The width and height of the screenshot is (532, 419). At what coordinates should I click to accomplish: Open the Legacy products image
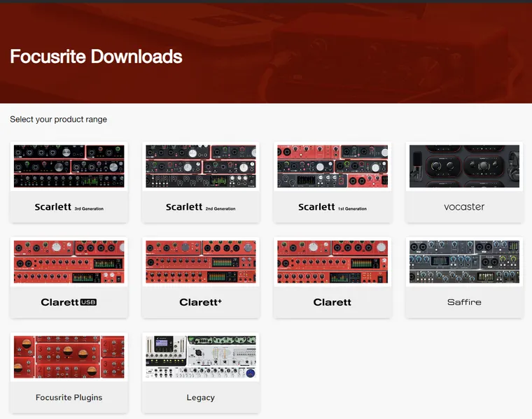tap(201, 357)
